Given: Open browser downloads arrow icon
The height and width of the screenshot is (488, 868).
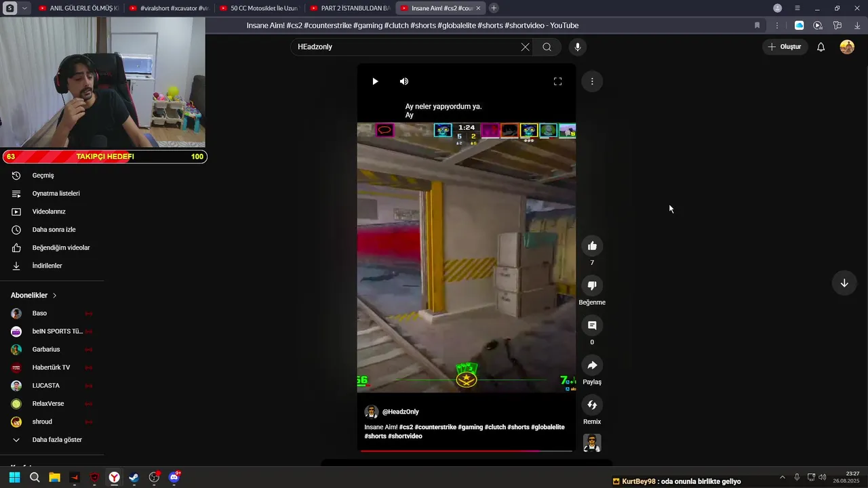Looking at the screenshot, I should (857, 26).
